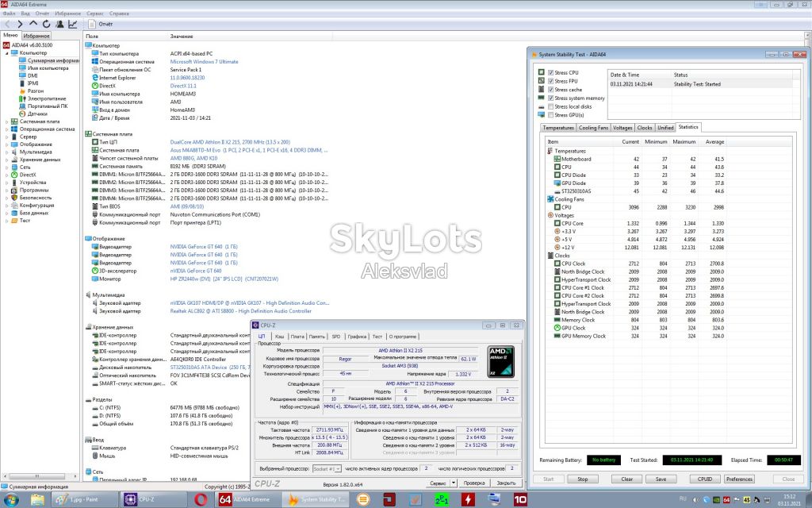
Task: Open the Сервис menu in AIDA64
Action: point(95,13)
